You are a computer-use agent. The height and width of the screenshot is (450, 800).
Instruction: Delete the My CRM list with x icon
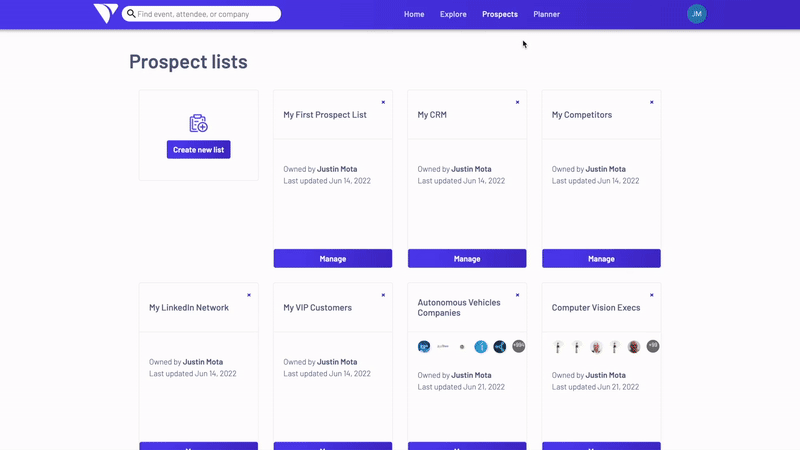click(517, 102)
